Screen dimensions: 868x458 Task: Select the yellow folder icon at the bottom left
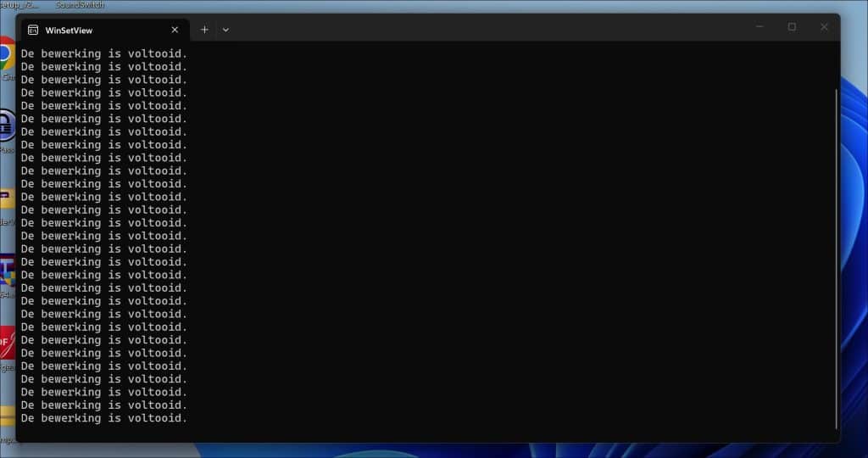[x=7, y=416]
